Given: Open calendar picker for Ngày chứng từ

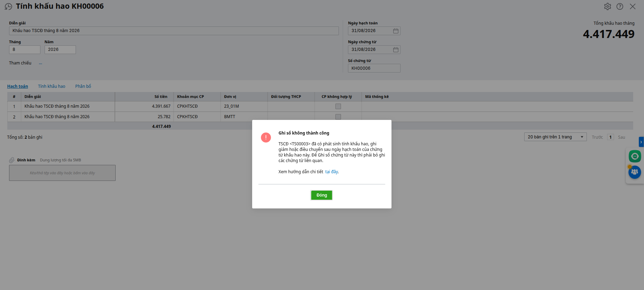Looking at the screenshot, I should 396,50.
